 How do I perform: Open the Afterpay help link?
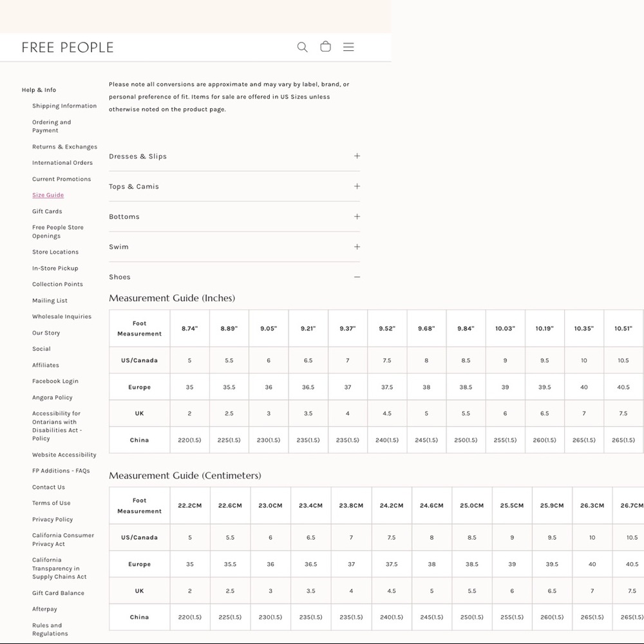45,609
